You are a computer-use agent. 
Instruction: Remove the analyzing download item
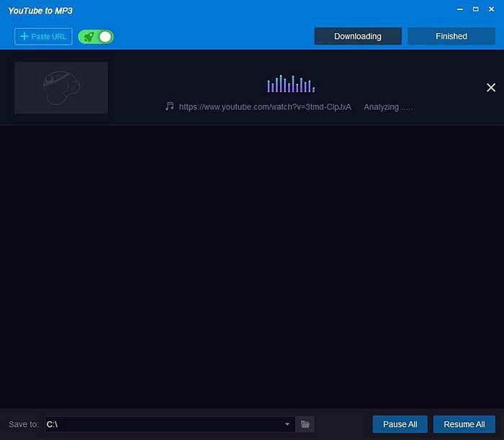(x=491, y=87)
